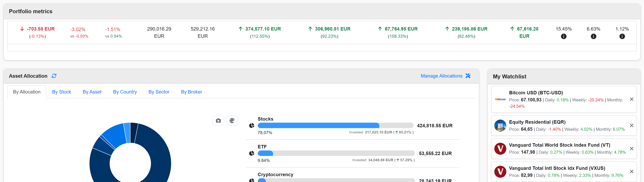Click the chart screenshot camera icon
The width and height of the screenshot is (644, 182).
(218, 121)
